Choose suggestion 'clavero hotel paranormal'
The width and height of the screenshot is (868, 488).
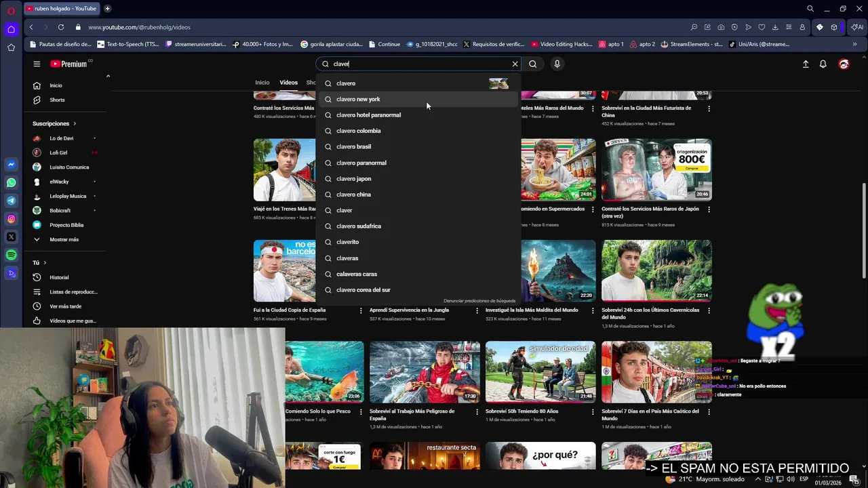(x=418, y=115)
